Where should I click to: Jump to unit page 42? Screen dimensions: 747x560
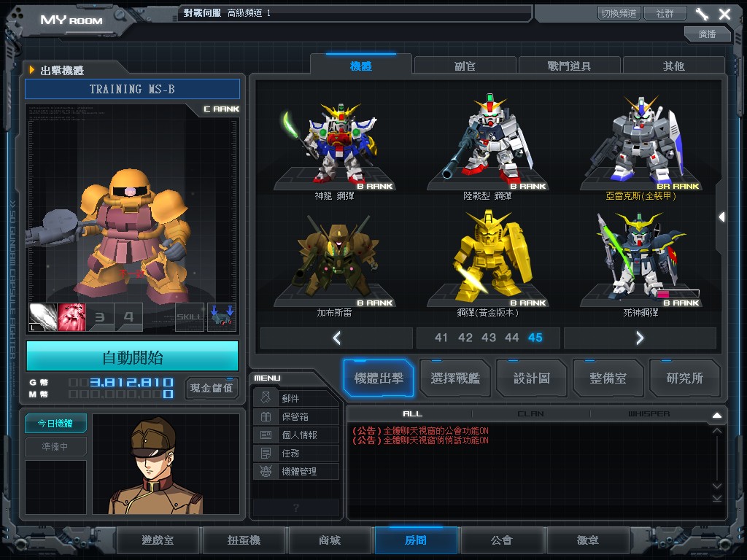(x=465, y=338)
